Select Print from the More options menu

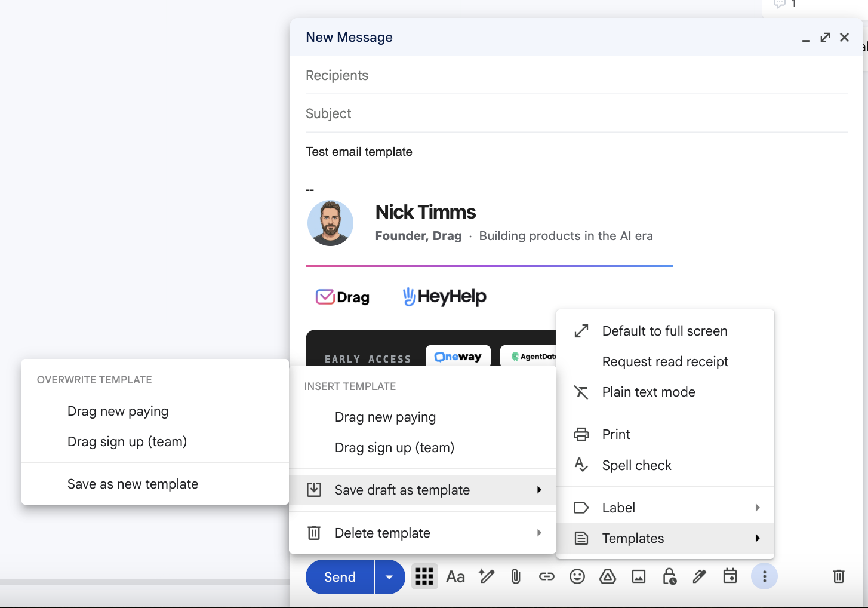(665, 434)
